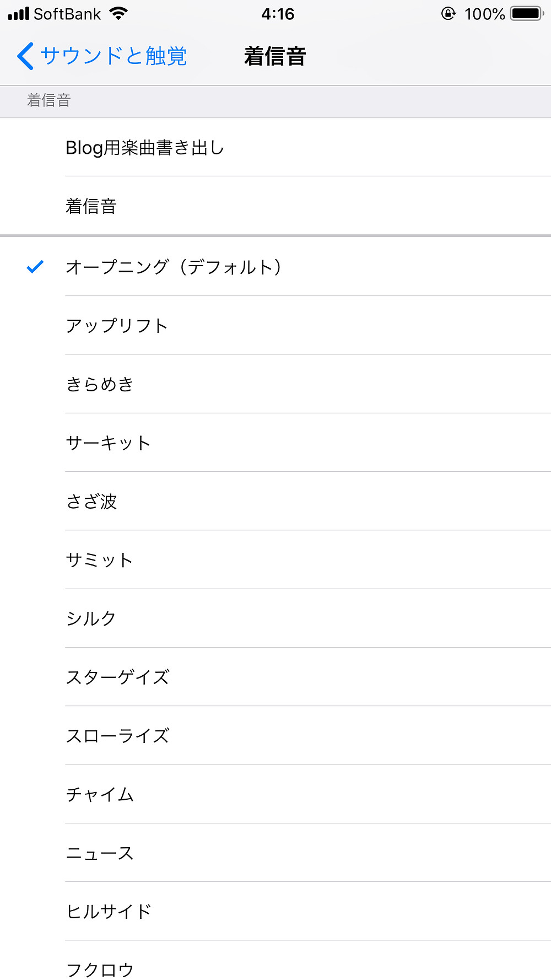Tap the rotation lock status icon
This screenshot has height=980, width=551.
click(449, 13)
